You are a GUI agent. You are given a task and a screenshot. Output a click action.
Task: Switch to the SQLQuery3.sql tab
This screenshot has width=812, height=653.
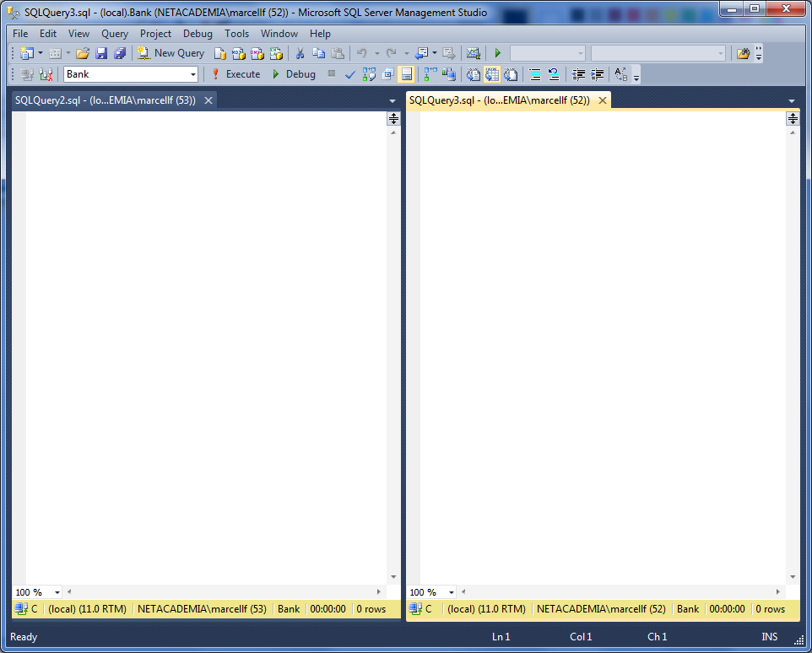pyautogui.click(x=499, y=100)
